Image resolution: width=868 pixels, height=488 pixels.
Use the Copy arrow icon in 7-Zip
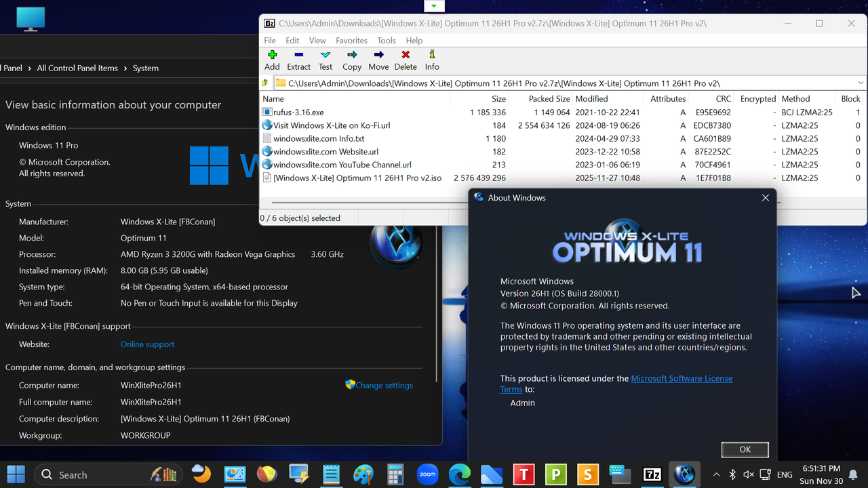click(x=351, y=60)
